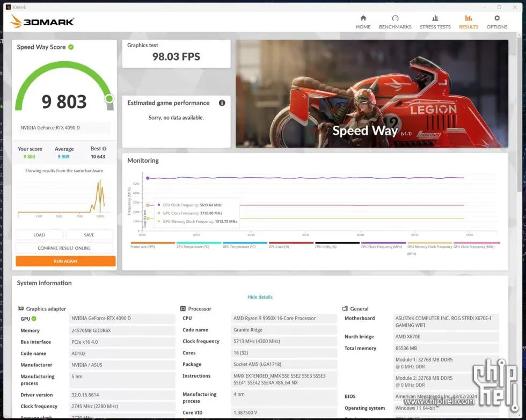
Task: Click the Core VID 1.387500 V value
Action: tap(284, 412)
